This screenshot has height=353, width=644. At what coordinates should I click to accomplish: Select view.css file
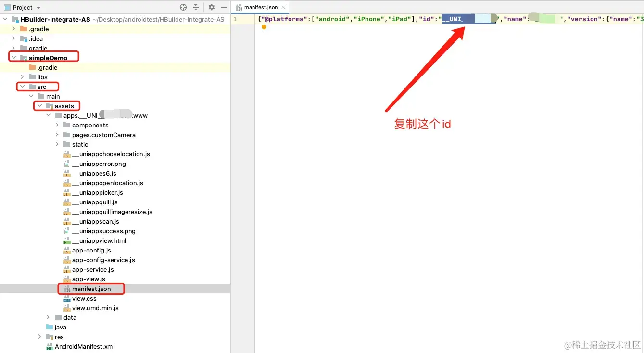pos(84,298)
